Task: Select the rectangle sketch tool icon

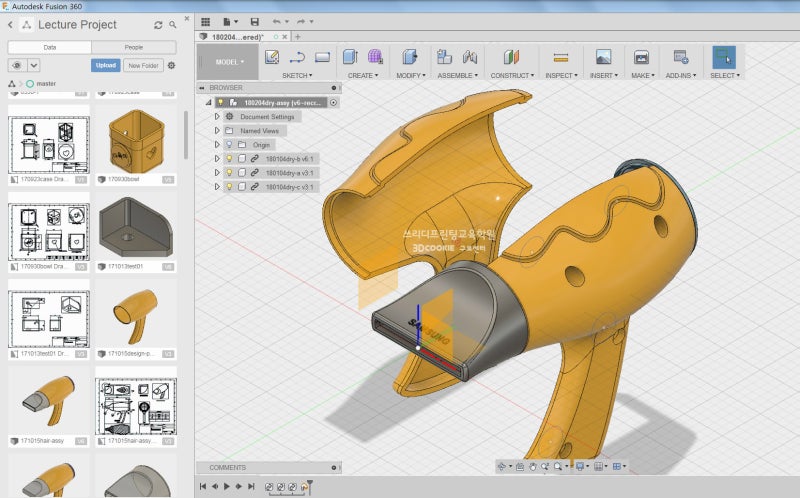Action: [322, 57]
